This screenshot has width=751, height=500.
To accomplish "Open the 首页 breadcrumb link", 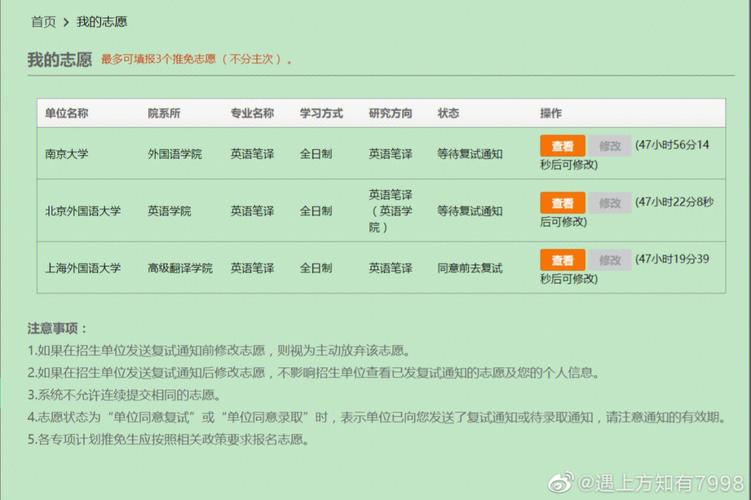I will tap(44, 22).
